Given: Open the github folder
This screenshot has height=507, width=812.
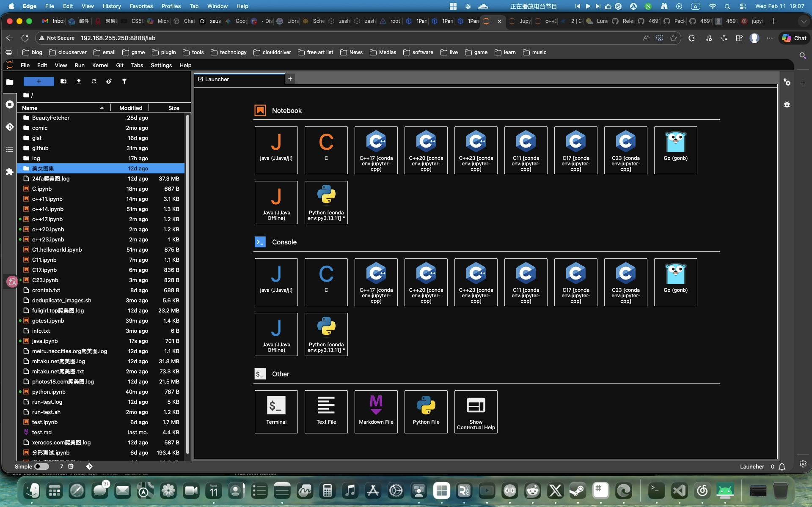Looking at the screenshot, I should [101, 148].
